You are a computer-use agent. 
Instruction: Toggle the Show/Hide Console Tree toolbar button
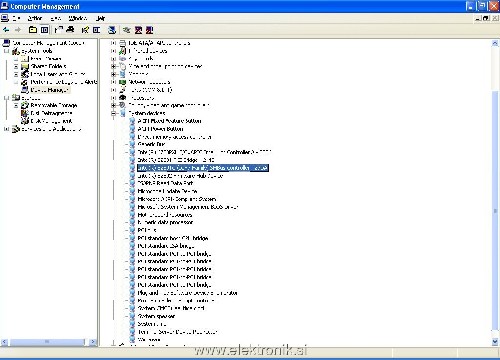click(44, 30)
